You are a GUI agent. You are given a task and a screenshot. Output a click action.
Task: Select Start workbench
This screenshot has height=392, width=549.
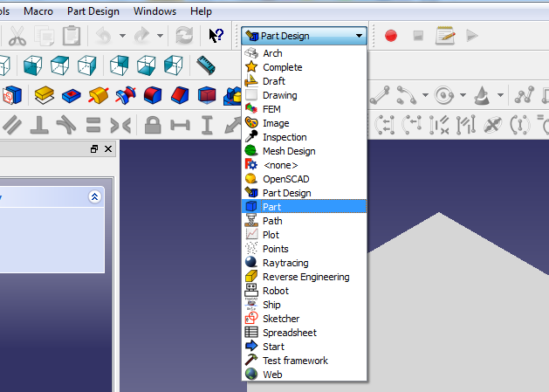click(x=304, y=347)
